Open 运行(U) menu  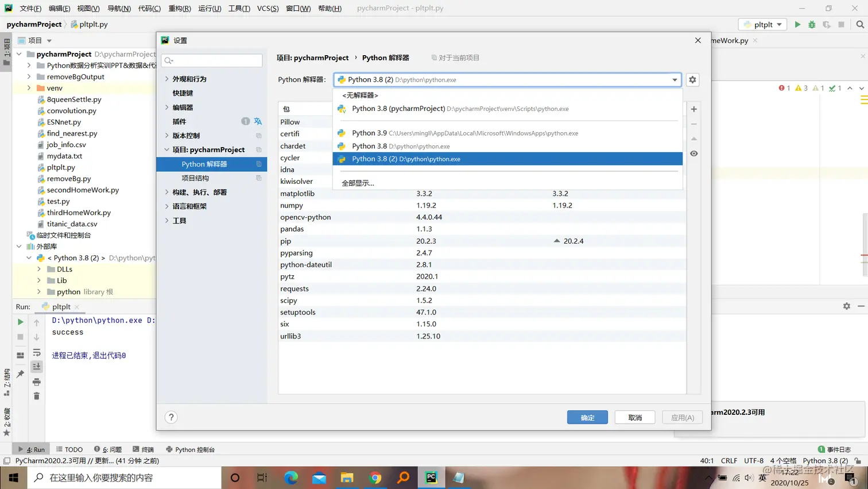(210, 8)
